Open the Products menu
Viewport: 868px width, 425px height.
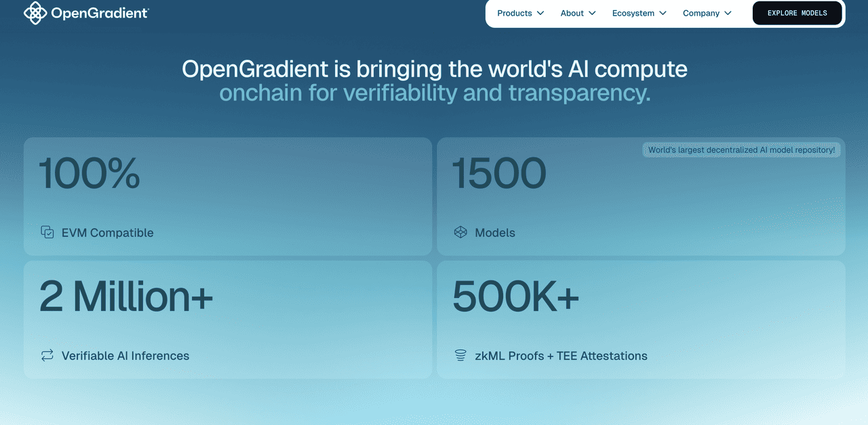click(515, 14)
